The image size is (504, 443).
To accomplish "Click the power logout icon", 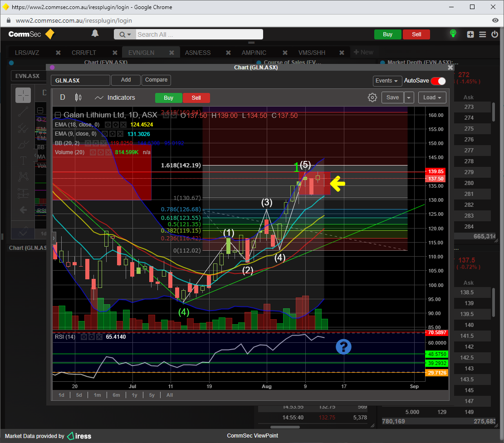I will coord(494,34).
